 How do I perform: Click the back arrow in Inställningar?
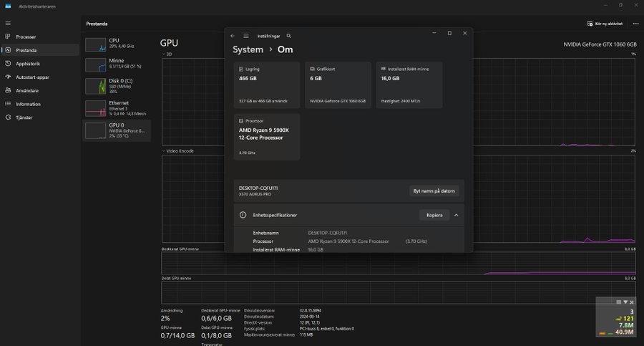coord(232,35)
